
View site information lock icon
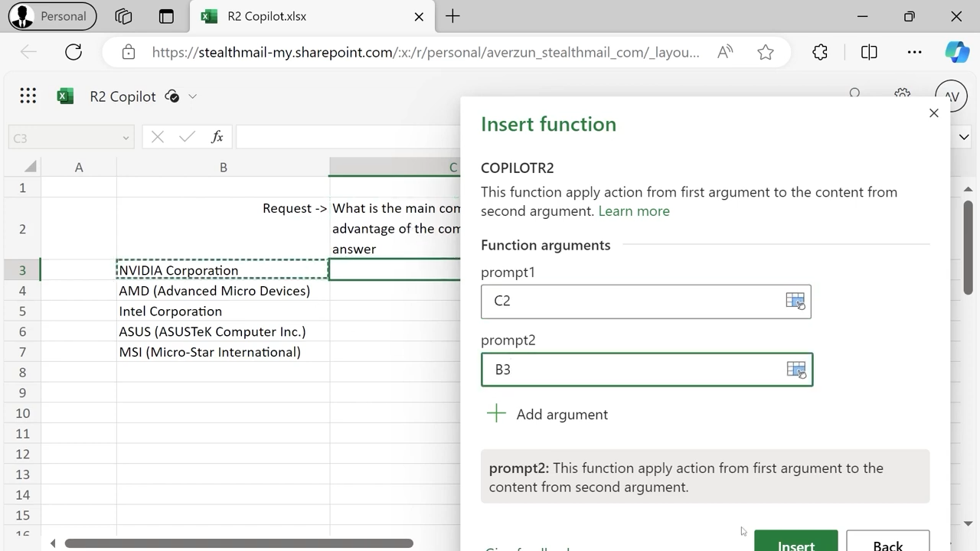point(129,52)
